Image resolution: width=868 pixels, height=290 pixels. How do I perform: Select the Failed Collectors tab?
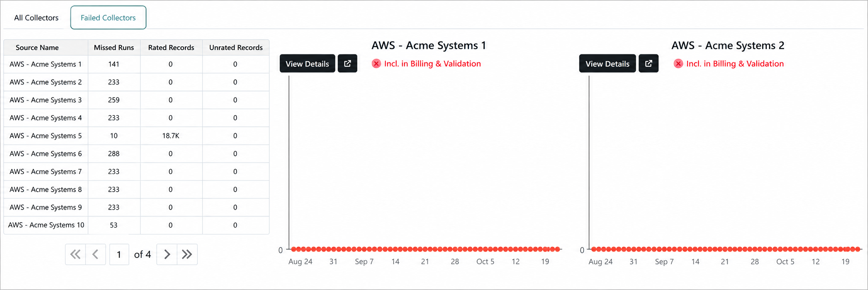click(x=108, y=18)
